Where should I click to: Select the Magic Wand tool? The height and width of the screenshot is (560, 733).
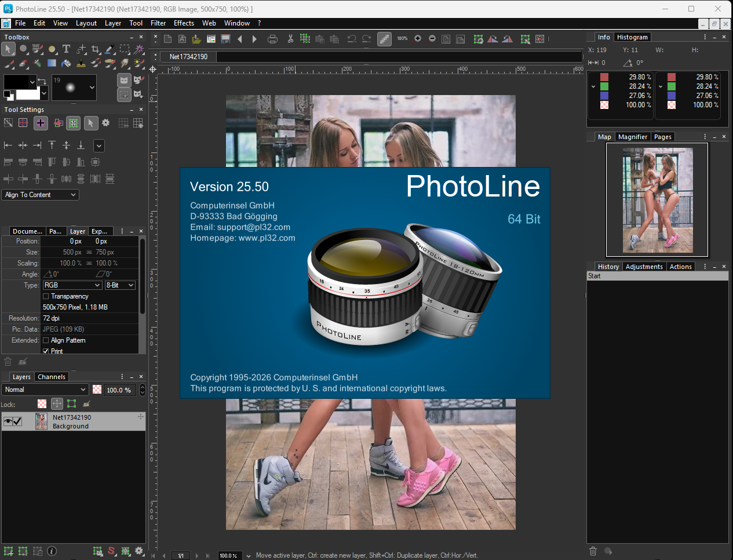coord(139,49)
